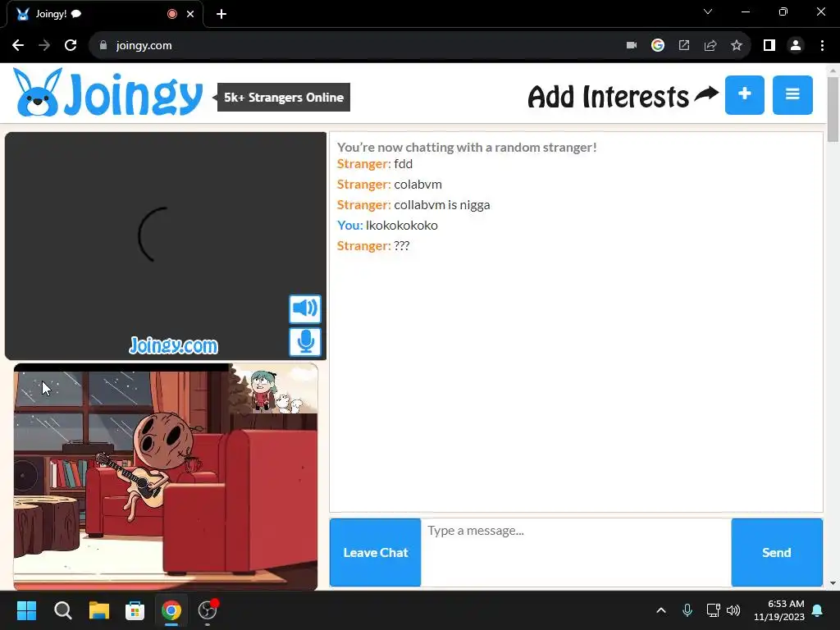Share this page icon
This screenshot has height=630, width=840.
click(x=710, y=46)
